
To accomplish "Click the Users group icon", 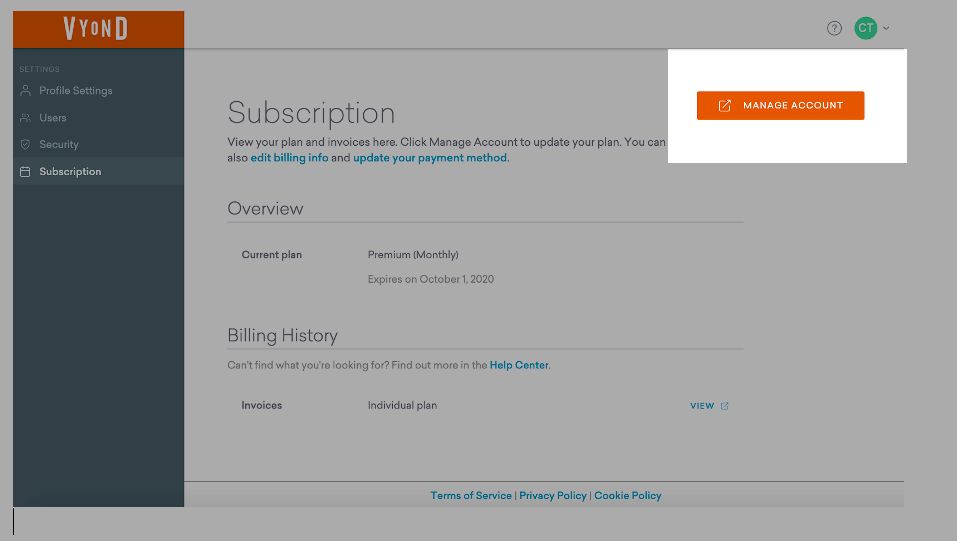I will (x=26, y=118).
